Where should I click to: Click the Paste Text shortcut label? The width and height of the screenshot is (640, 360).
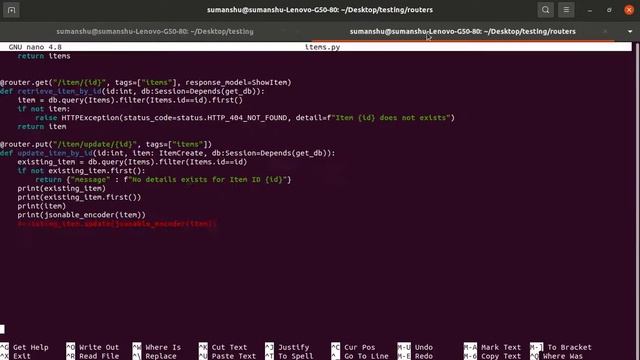click(x=234, y=356)
